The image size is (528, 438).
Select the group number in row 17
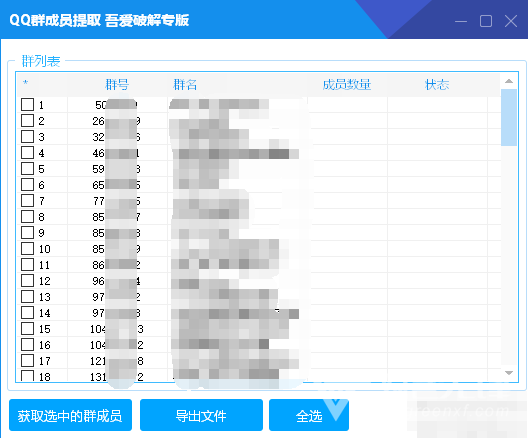click(117, 361)
